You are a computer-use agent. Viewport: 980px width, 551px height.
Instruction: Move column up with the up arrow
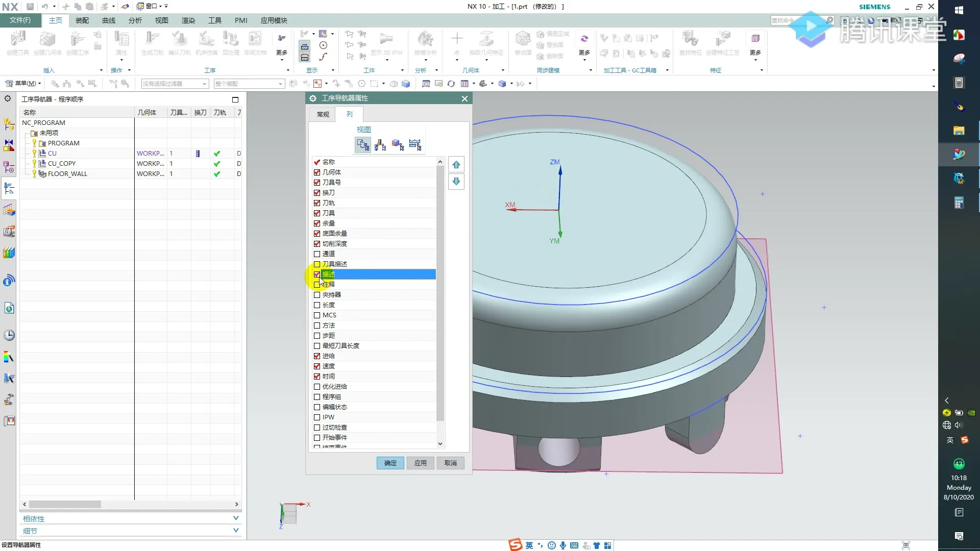pyautogui.click(x=456, y=165)
